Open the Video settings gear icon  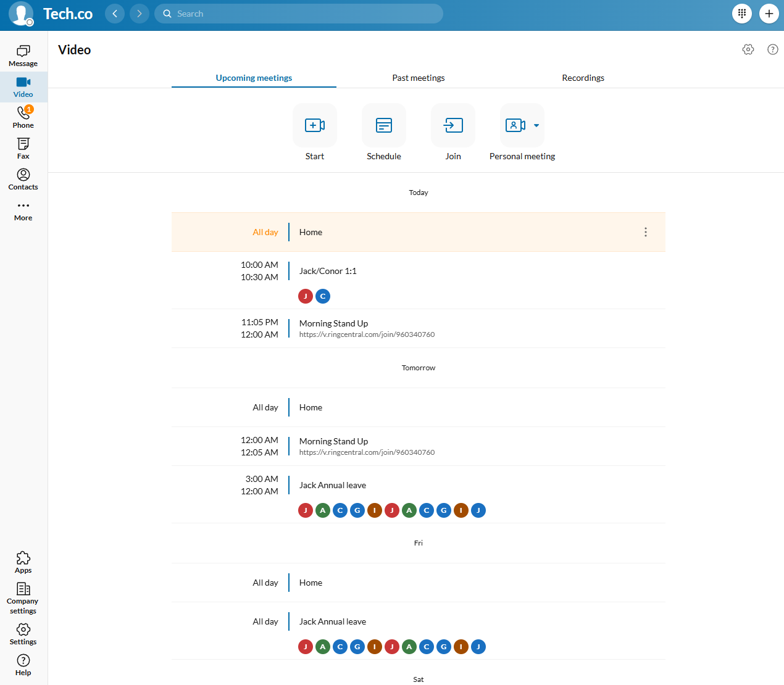748,49
